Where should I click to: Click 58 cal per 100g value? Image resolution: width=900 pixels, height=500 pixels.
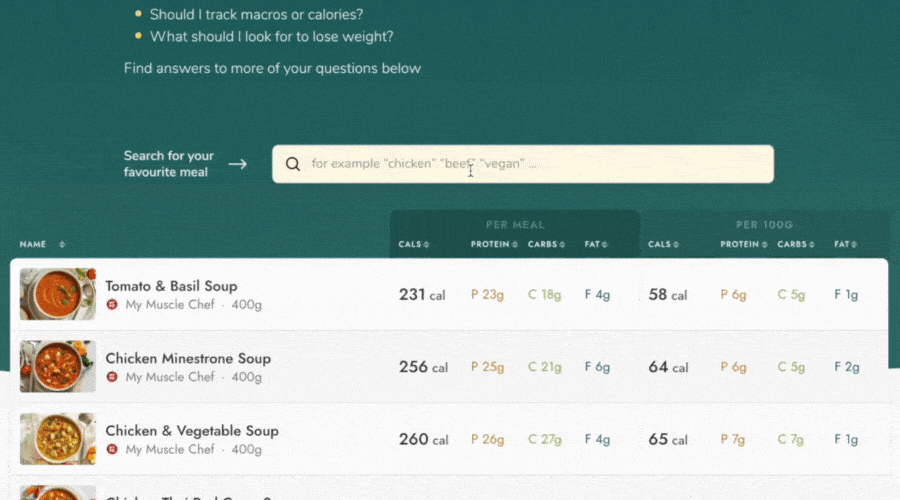668,294
